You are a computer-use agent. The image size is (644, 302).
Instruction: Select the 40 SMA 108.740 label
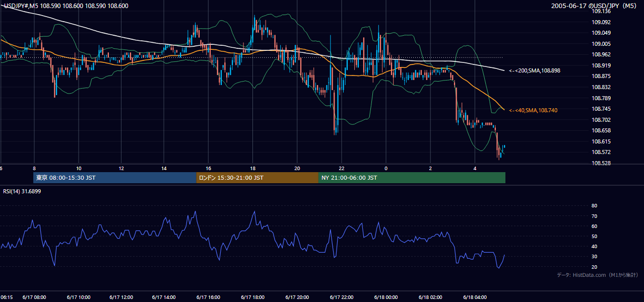coord(533,110)
